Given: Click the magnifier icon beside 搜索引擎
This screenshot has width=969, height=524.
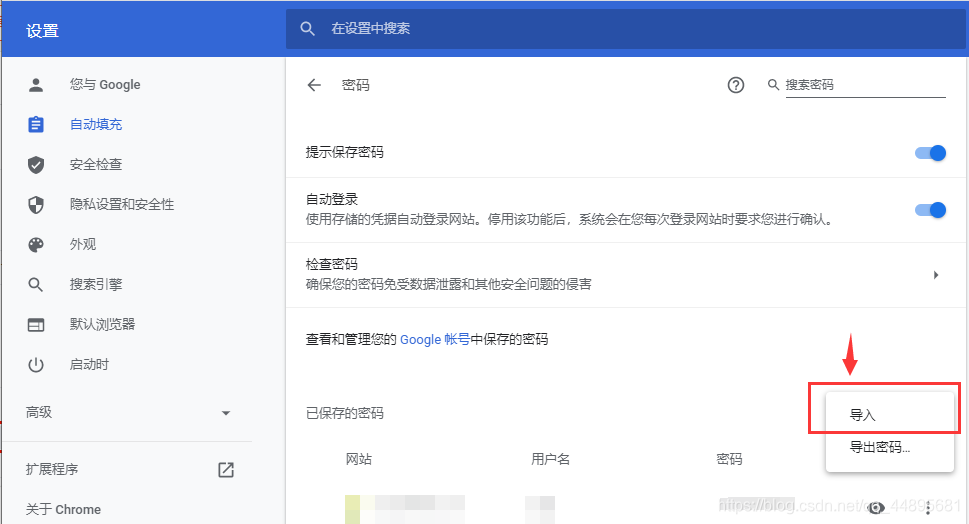Looking at the screenshot, I should [x=36, y=284].
